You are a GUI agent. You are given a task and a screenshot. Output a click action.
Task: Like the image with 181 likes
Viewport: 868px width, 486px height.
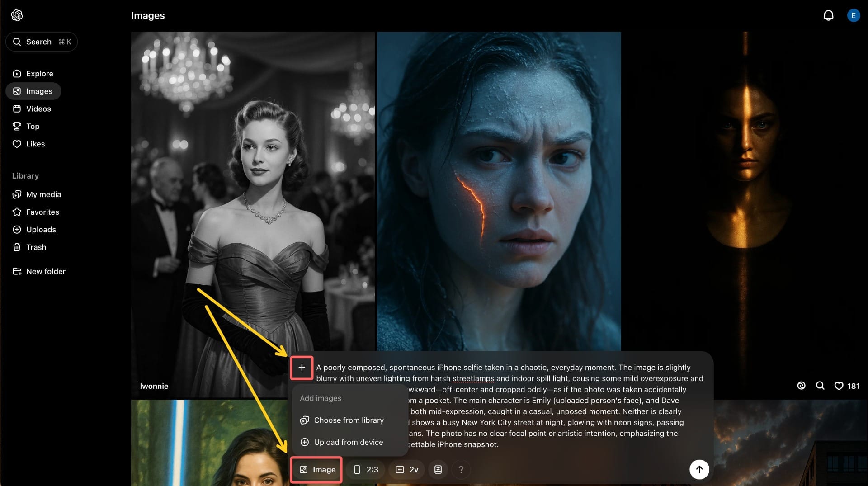(x=839, y=386)
